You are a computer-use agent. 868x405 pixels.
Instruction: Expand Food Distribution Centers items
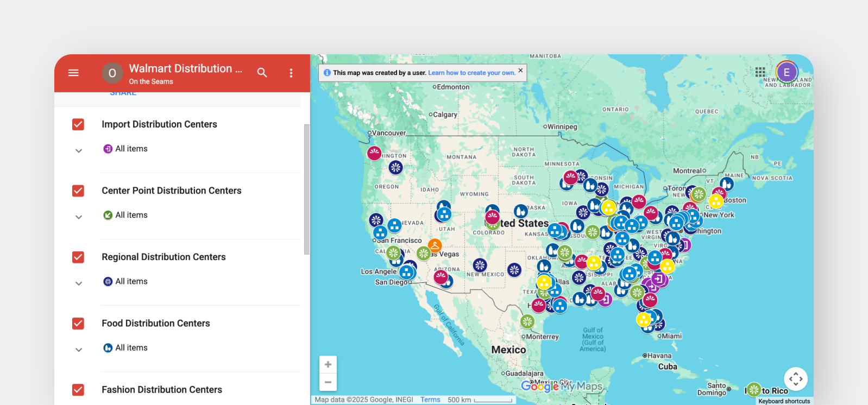coord(79,350)
